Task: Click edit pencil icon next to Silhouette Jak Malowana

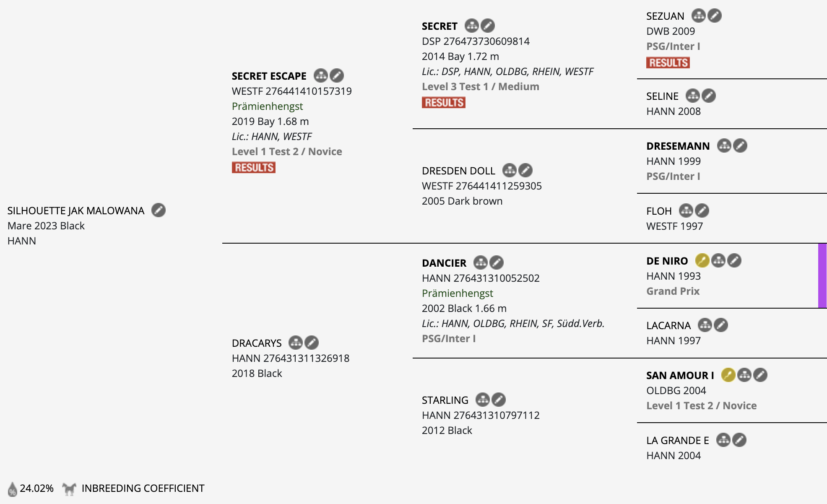Action: [159, 210]
